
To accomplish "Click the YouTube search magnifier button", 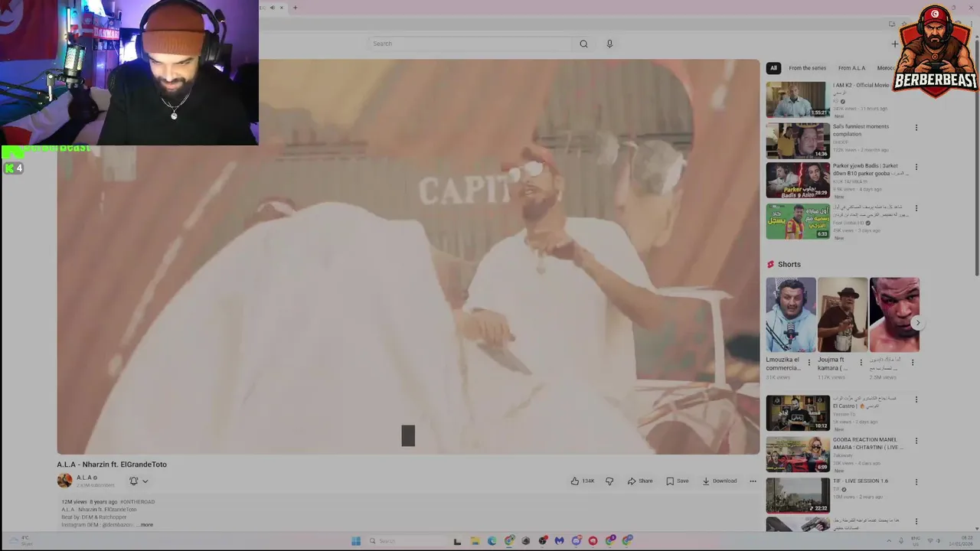I will click(x=583, y=44).
